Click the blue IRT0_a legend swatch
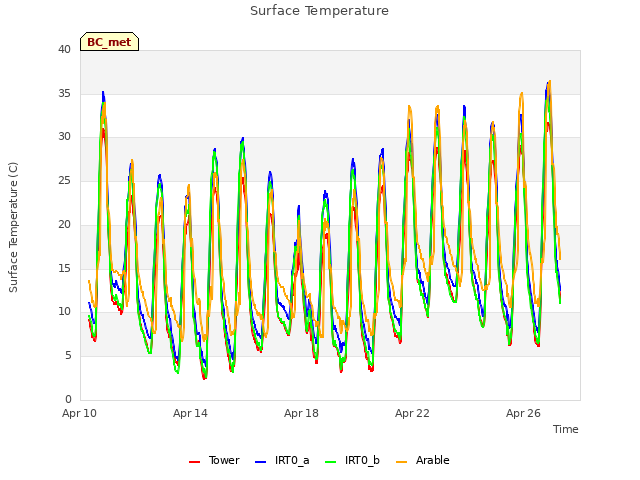The width and height of the screenshot is (640, 480). (260, 462)
